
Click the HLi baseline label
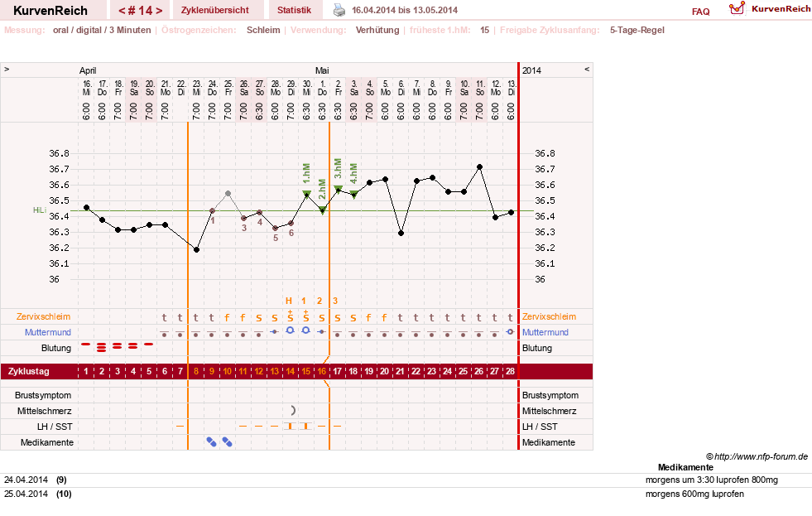(40, 210)
